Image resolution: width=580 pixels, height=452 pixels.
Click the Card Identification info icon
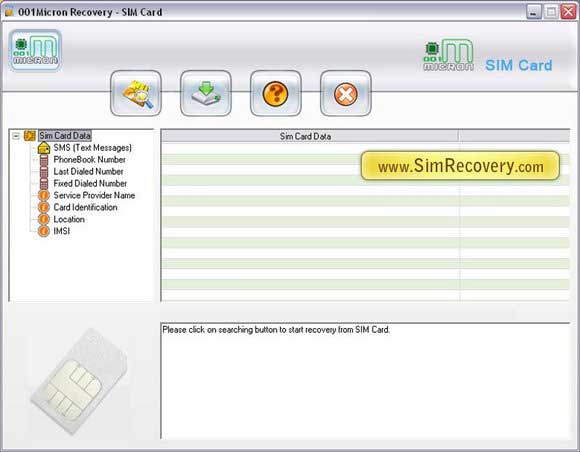pos(44,207)
